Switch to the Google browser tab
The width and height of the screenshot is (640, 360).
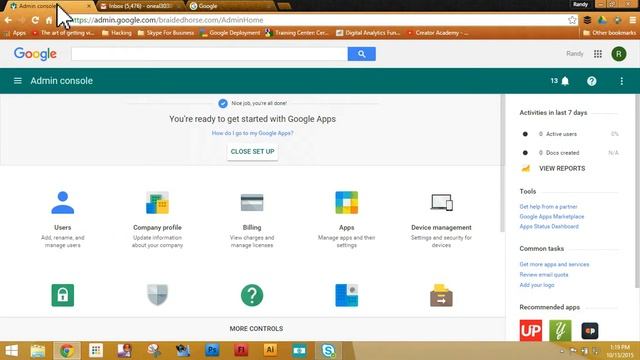point(232,6)
